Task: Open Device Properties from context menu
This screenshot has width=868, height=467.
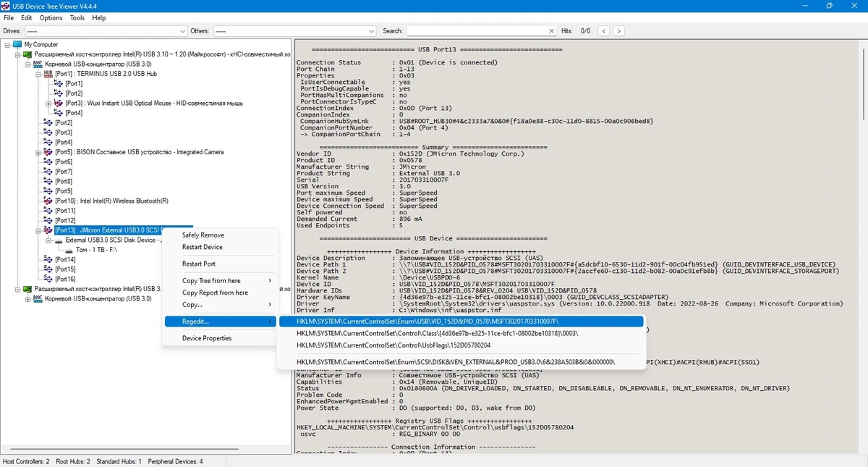Action: [x=220, y=338]
